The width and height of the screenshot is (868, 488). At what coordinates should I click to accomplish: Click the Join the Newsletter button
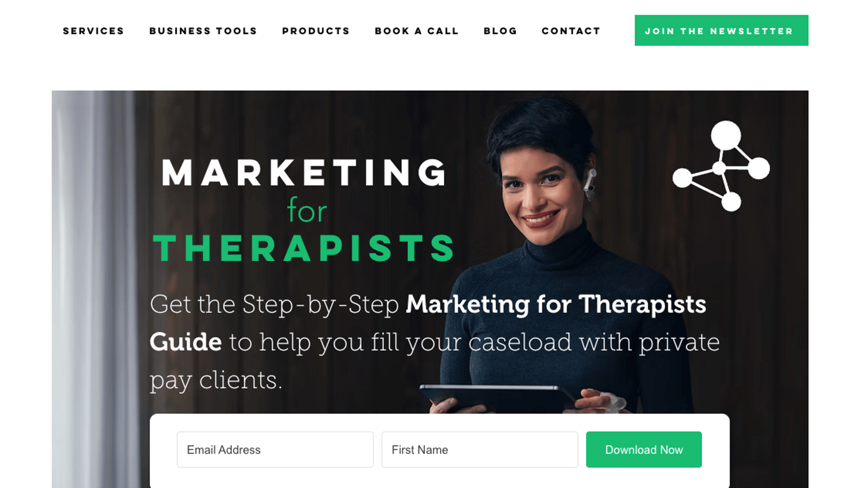(x=722, y=30)
